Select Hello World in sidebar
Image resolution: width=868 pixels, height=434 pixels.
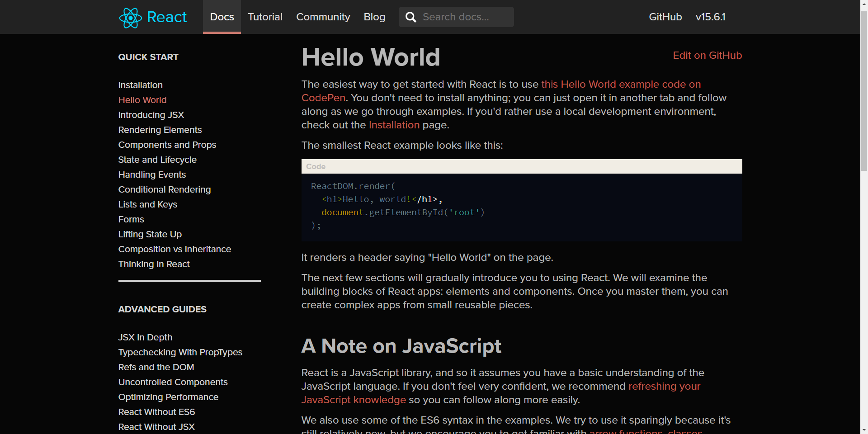tap(142, 100)
